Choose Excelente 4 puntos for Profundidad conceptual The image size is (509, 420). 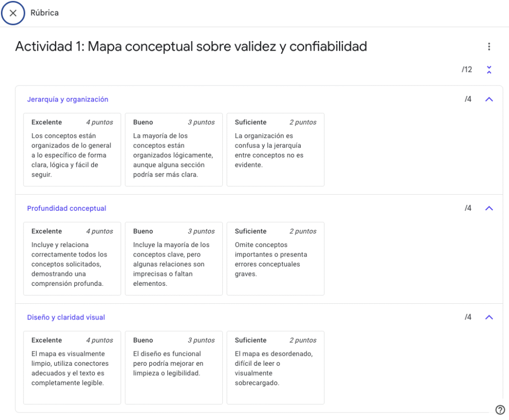pos(72,258)
